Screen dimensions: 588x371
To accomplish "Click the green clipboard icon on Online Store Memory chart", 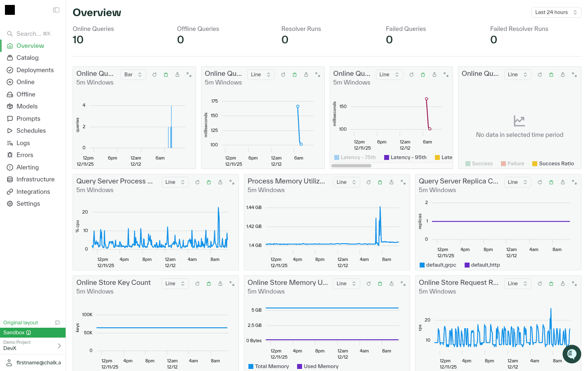I will point(380,284).
